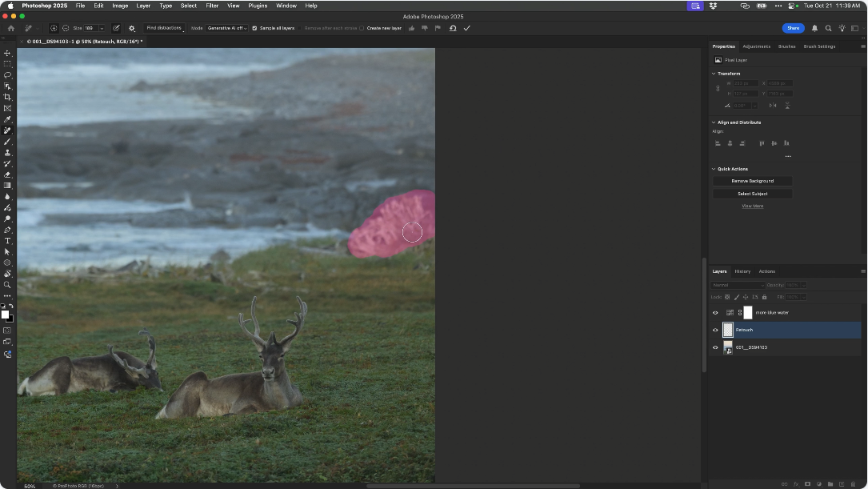Open the brush Size dropdown arrow
This screenshot has width=868, height=489.
102,28
